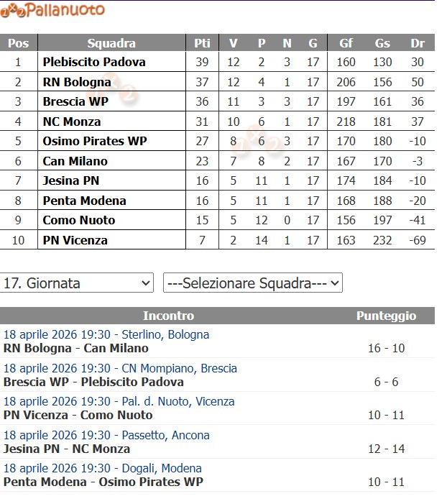The width and height of the screenshot is (447, 504).
Task: Open Brescia WP - Plebiscito Padova match
Action: (x=93, y=382)
